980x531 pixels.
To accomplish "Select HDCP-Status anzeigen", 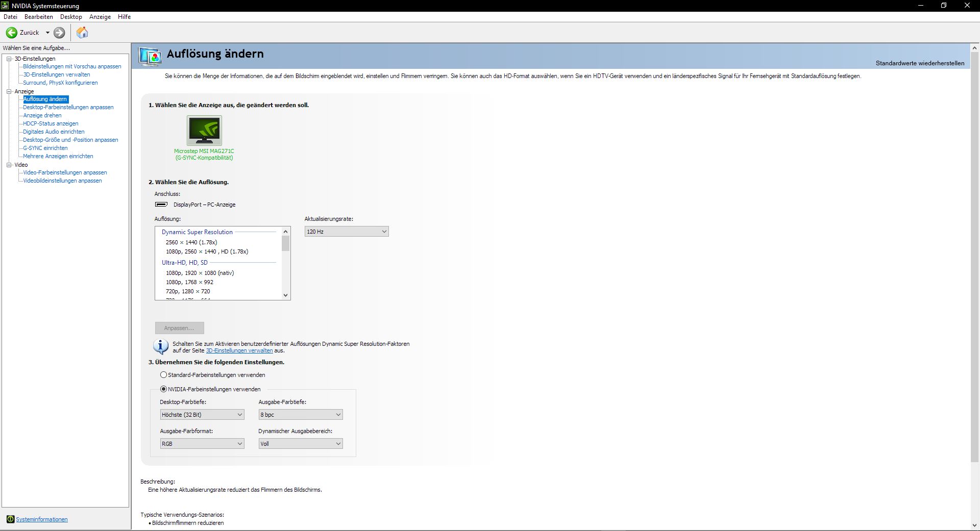I will [x=51, y=123].
